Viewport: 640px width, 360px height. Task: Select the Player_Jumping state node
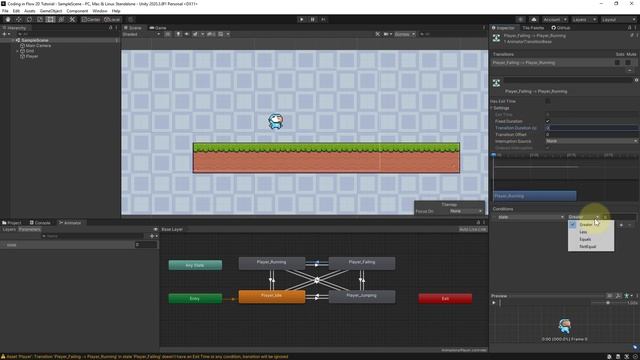click(362, 297)
